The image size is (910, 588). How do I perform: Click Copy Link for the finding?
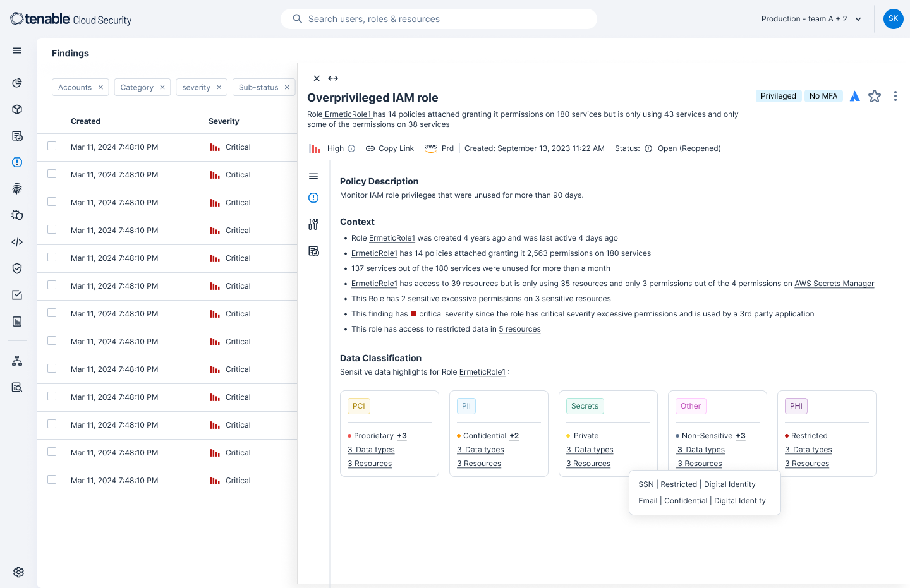click(x=390, y=148)
